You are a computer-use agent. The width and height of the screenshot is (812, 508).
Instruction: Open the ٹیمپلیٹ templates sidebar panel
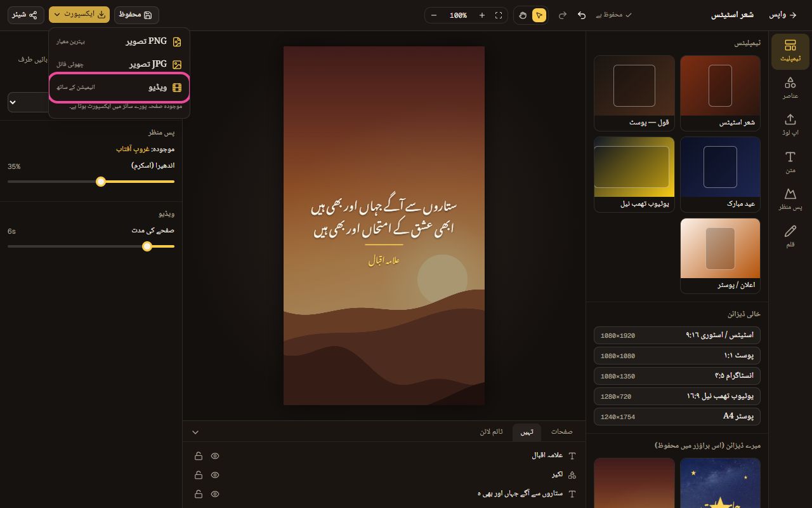790,51
